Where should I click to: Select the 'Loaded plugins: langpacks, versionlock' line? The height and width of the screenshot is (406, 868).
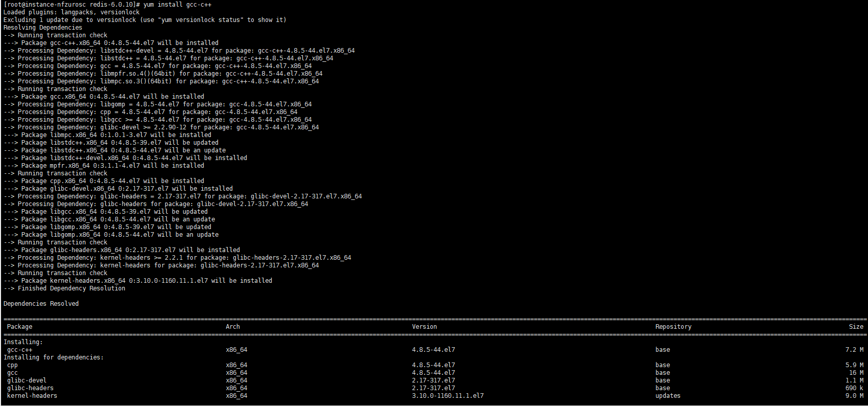click(x=71, y=12)
